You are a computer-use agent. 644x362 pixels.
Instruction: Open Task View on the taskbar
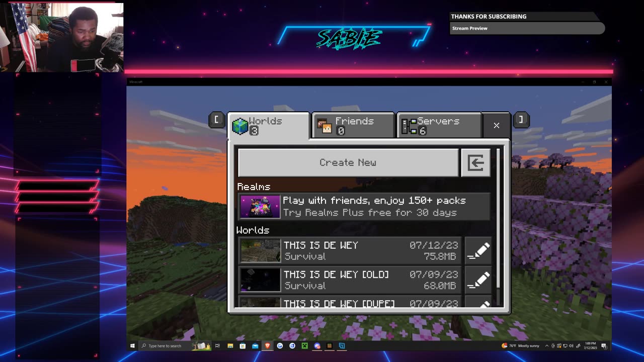[217, 346]
